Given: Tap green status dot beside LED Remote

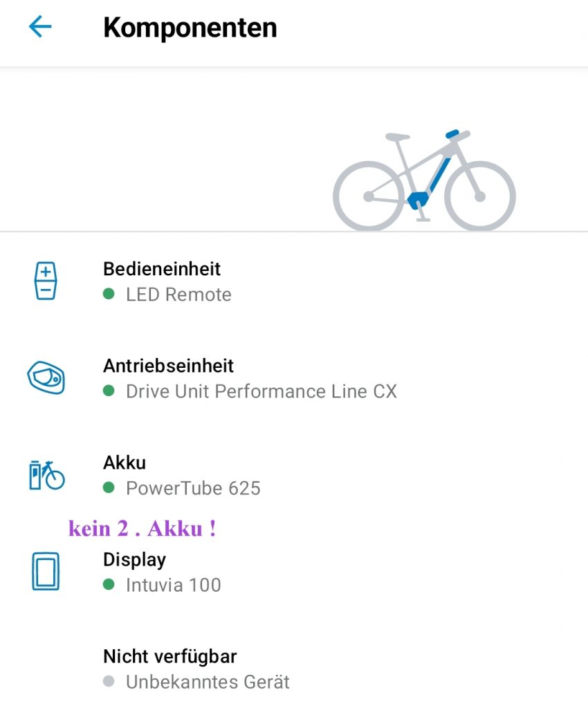Looking at the screenshot, I should tap(109, 294).
